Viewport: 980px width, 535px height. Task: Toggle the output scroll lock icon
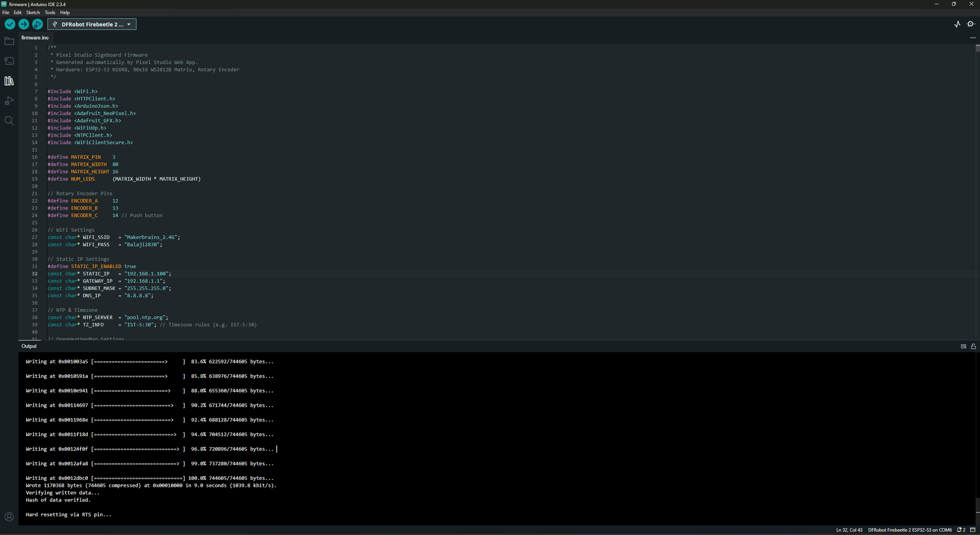[x=973, y=346]
